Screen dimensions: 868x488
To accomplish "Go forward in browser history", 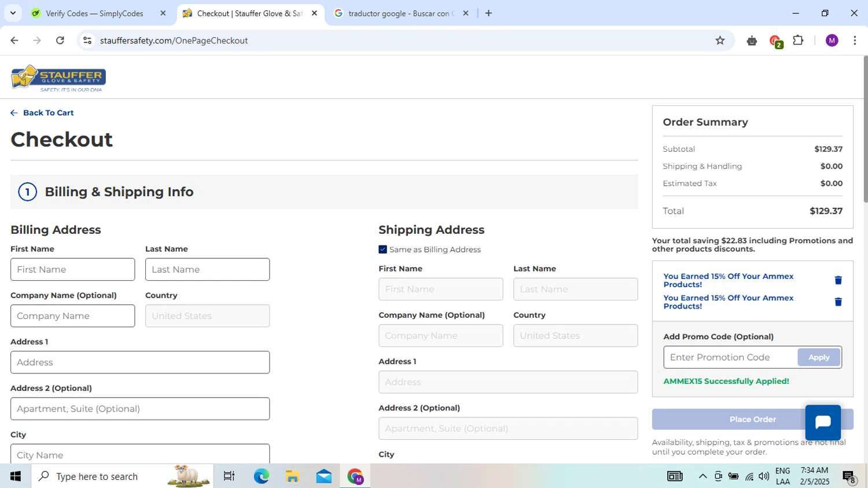I will coord(37,41).
